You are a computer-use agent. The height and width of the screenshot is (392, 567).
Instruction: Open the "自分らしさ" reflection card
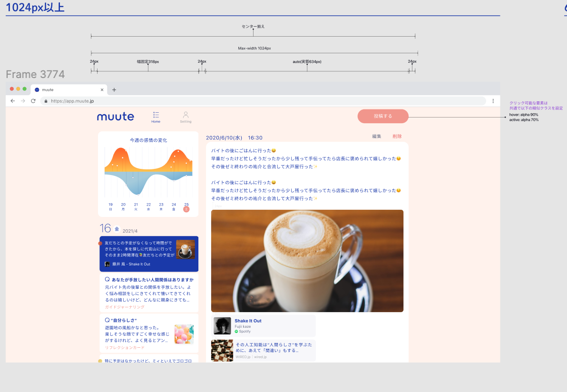click(149, 333)
